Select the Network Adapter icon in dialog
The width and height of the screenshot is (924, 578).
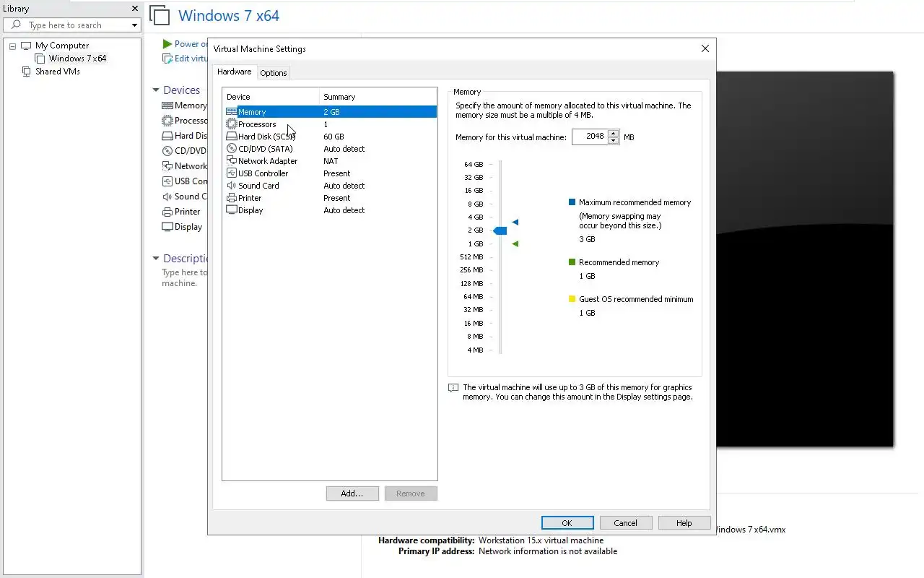231,161
